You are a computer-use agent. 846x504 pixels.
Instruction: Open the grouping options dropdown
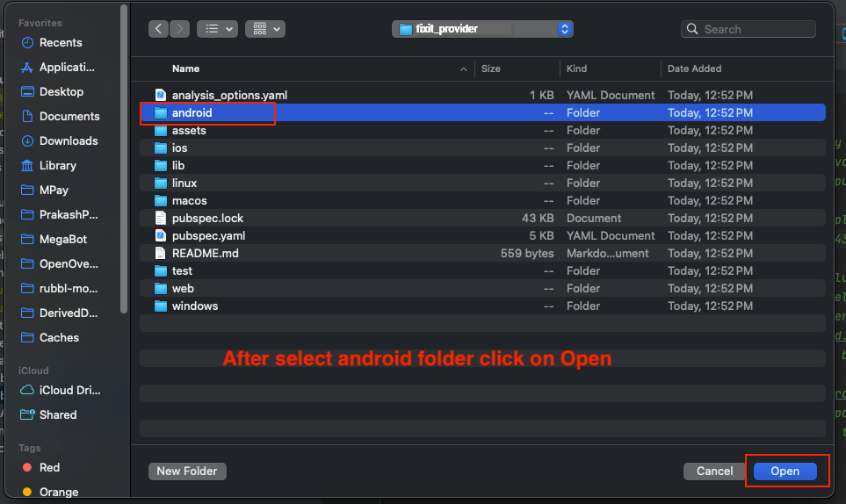tap(265, 29)
